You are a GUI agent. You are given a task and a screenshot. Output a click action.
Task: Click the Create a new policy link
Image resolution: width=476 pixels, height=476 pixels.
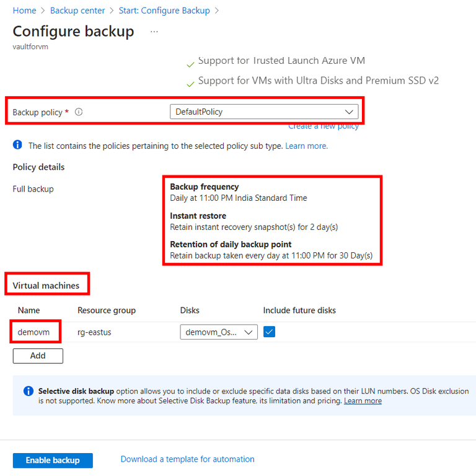324,126
